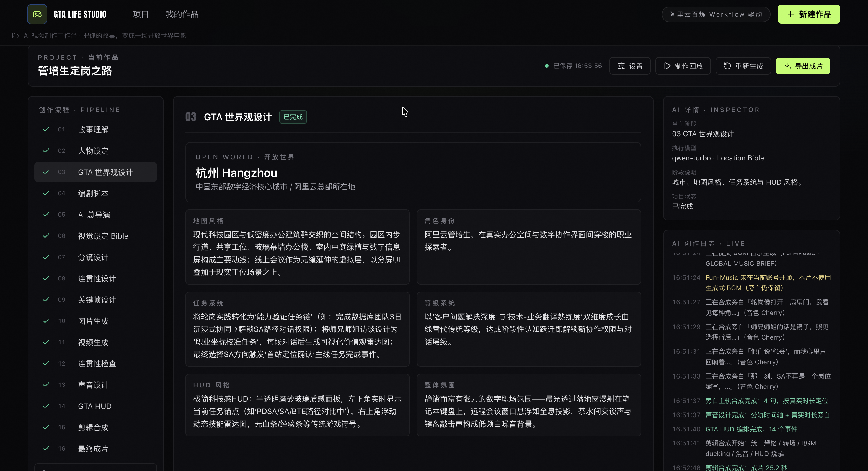Open step 15 剪辑合成
The height and width of the screenshot is (471, 868).
pyautogui.click(x=96, y=427)
